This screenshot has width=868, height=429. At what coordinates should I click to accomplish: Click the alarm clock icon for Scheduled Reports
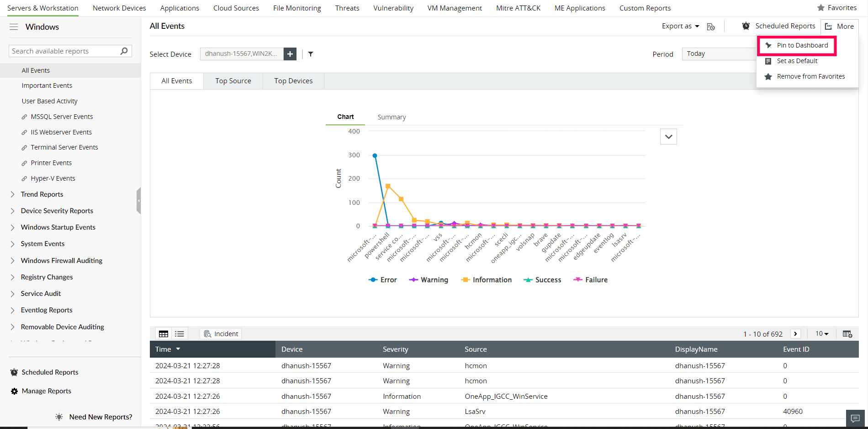tap(745, 26)
